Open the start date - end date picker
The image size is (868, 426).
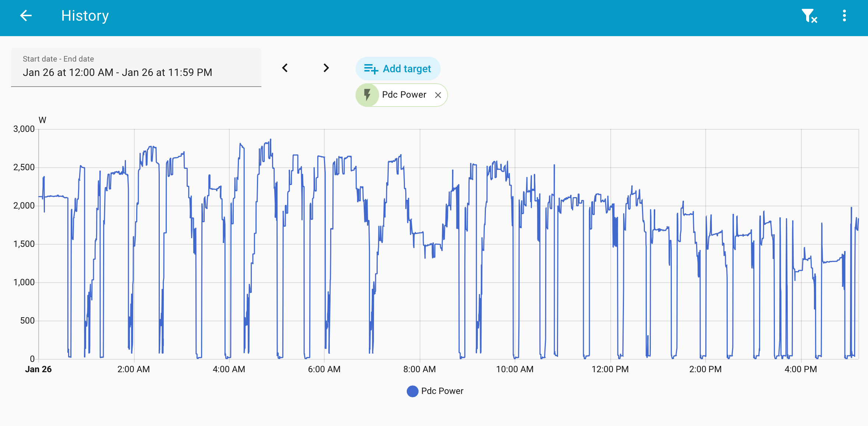pyautogui.click(x=136, y=67)
